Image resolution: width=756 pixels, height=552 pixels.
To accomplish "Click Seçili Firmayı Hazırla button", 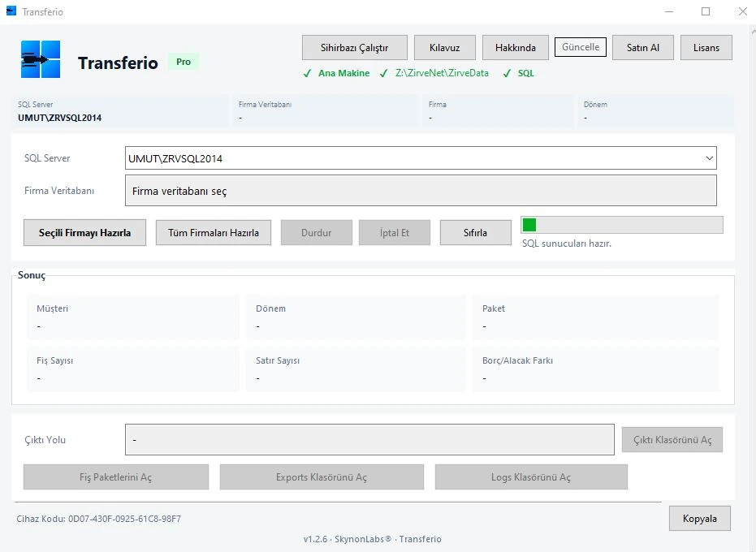I will [84, 232].
